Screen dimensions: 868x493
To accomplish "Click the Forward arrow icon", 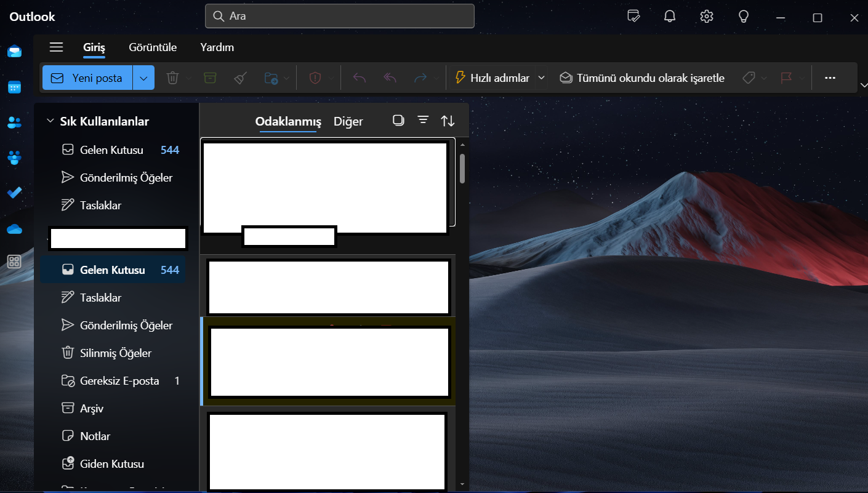I will (420, 78).
